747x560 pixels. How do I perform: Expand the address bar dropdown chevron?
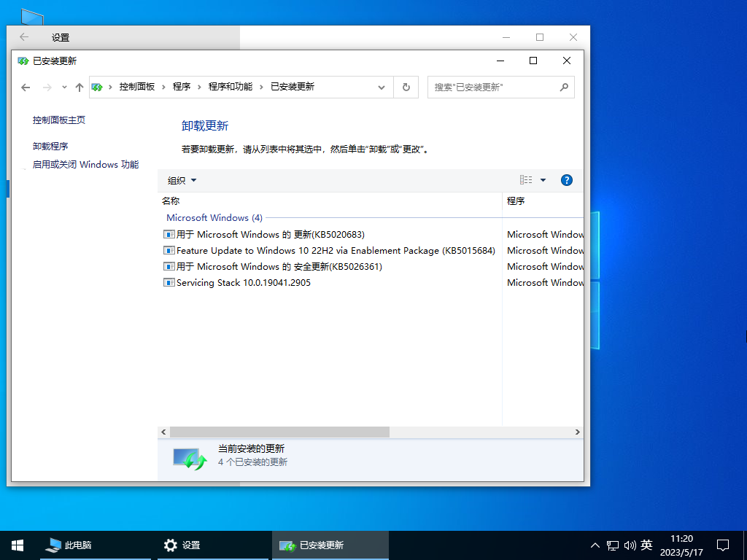pos(382,87)
